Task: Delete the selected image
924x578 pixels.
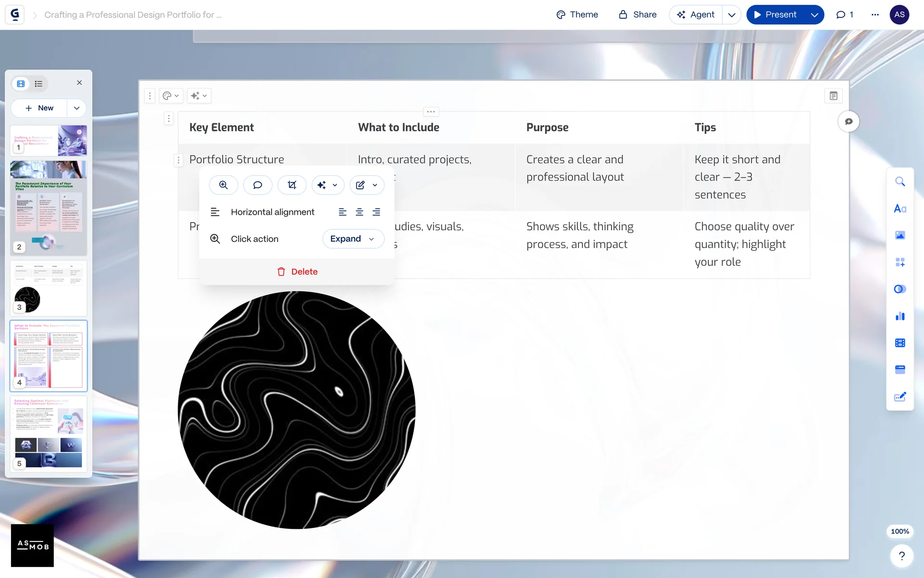Action: (x=297, y=272)
